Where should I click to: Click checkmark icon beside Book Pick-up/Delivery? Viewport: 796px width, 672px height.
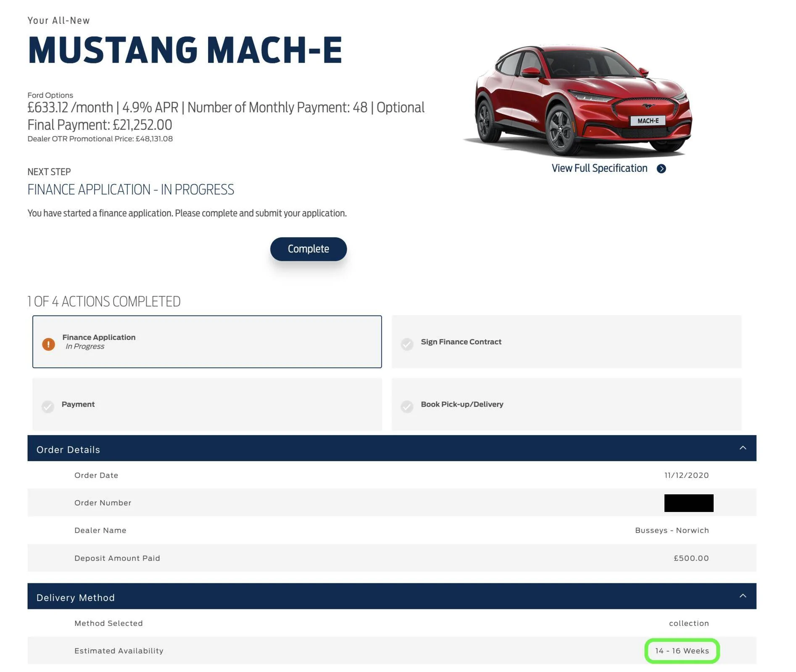coord(407,407)
